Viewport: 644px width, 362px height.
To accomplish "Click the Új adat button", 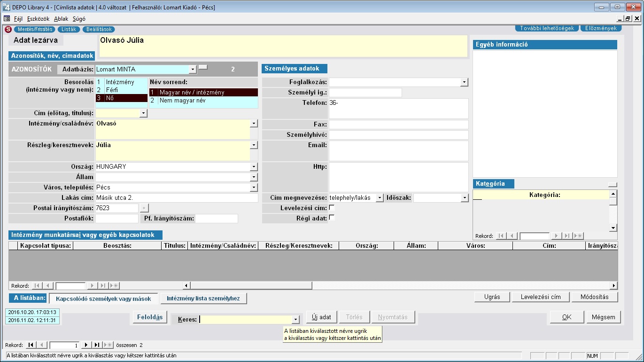I will click(x=322, y=317).
